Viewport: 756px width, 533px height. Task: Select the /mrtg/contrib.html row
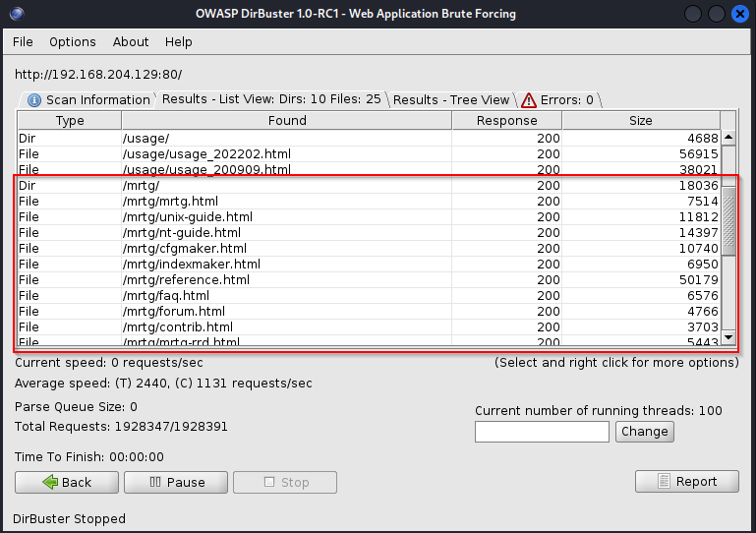click(x=369, y=327)
